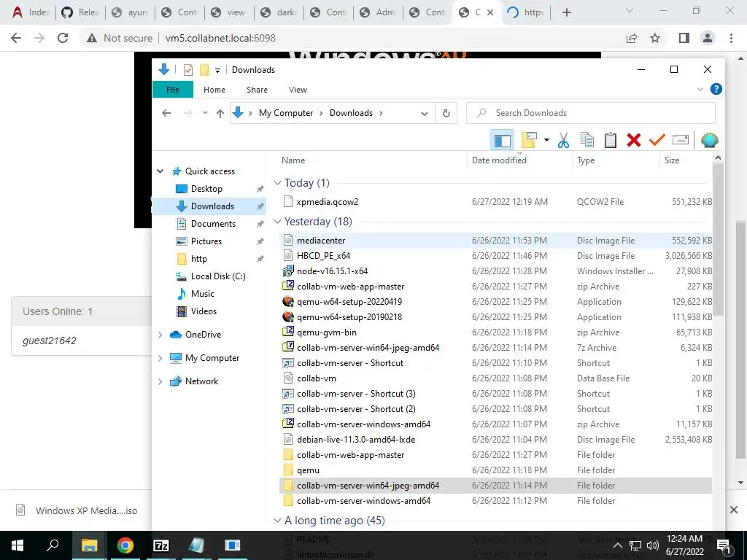Bookmark this page star icon
747x560 pixels.
click(655, 38)
